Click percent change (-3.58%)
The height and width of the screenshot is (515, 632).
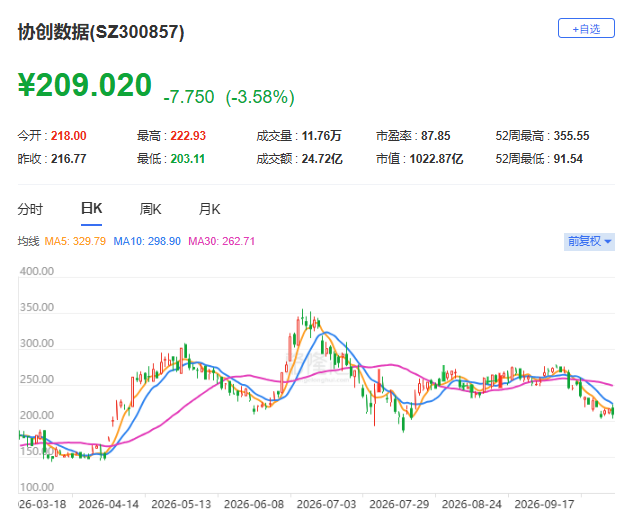pyautogui.click(x=260, y=97)
